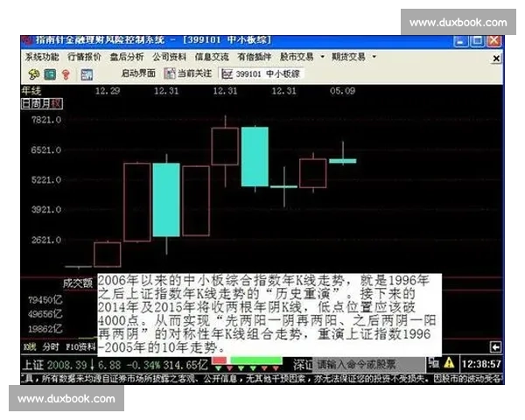525x420 pixels.
Task: Expand the 股市交易 dropdown arrow
Action: coord(322,57)
